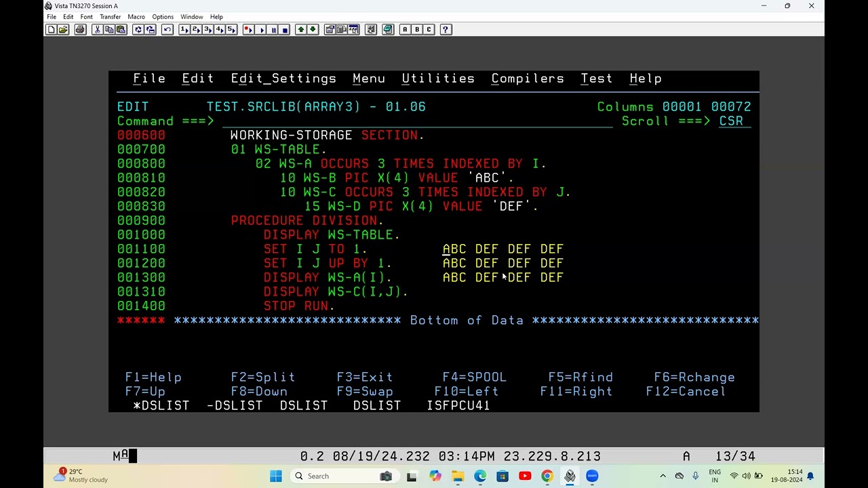Switch to the ISFPCU41 screen tab

458,406
